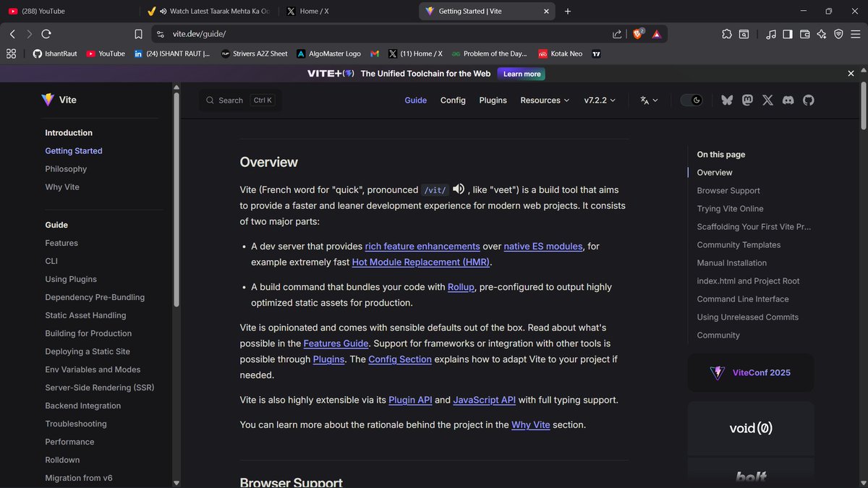Open the browser hamburger menu
The width and height of the screenshot is (868, 488).
click(x=856, y=34)
